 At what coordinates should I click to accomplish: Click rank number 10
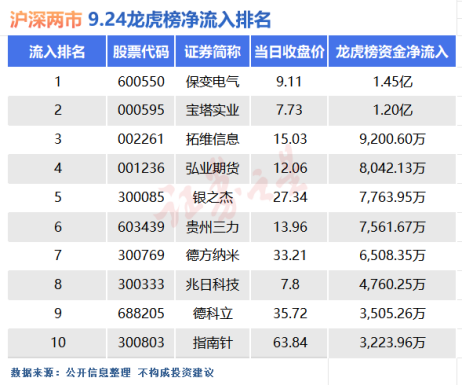pyautogui.click(x=58, y=342)
